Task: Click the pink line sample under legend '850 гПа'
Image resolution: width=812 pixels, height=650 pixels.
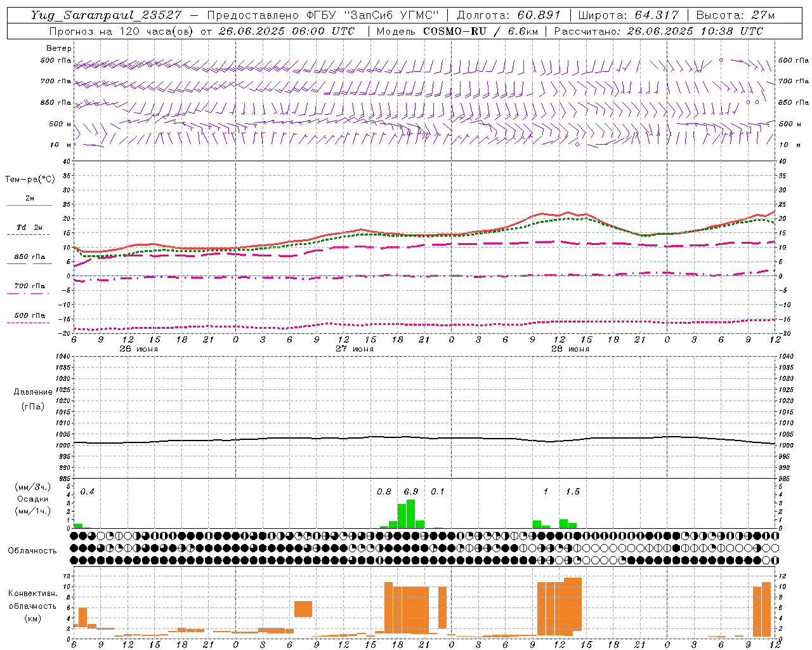Action: 29,263
